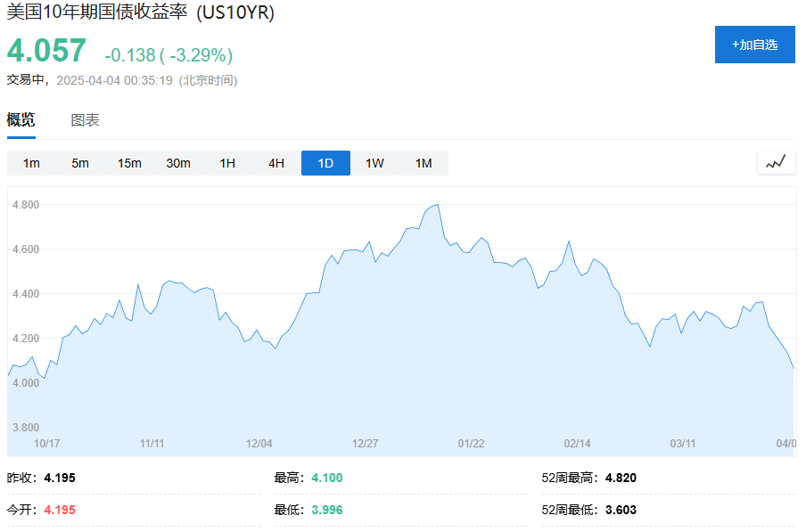Click the US10YR instrument title
The width and height of the screenshot is (806, 532).
(138, 13)
